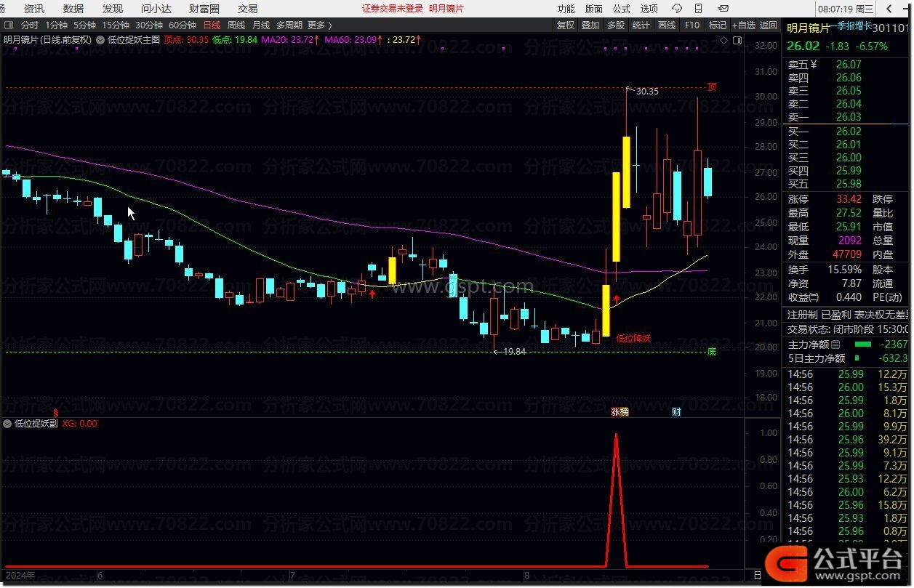The width and height of the screenshot is (914, 588).
Task: Open the 发现 menu
Action: [x=113, y=9]
